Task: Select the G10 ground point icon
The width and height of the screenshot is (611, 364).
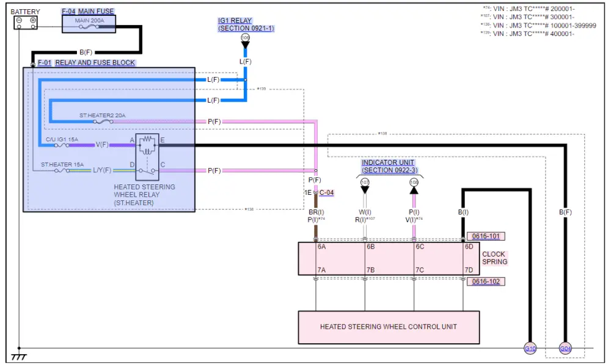Action: coord(530,349)
